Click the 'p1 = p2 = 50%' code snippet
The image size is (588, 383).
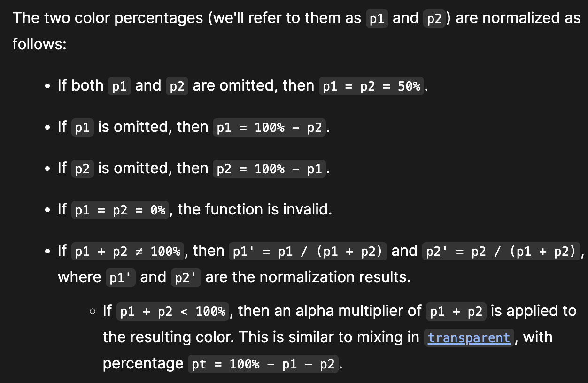coord(372,86)
